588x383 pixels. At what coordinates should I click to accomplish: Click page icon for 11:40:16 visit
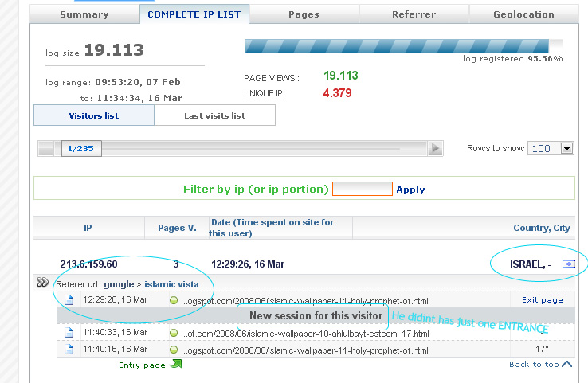[x=69, y=349]
